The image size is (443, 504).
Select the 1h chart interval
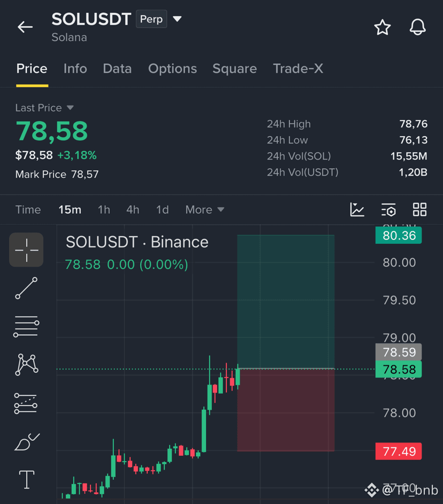point(104,209)
